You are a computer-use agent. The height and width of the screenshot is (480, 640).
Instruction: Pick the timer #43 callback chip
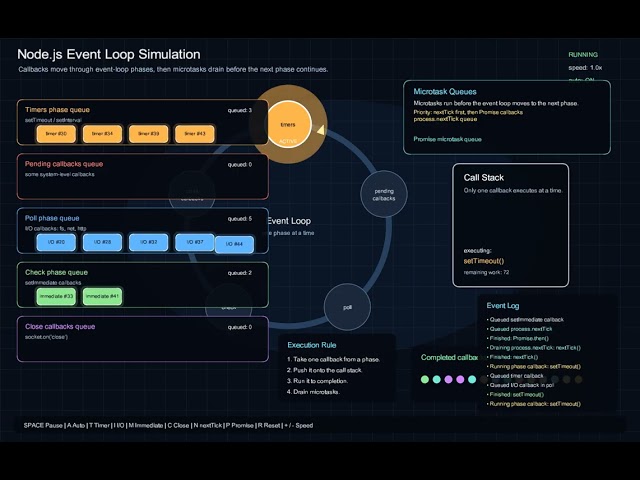pyautogui.click(x=195, y=134)
